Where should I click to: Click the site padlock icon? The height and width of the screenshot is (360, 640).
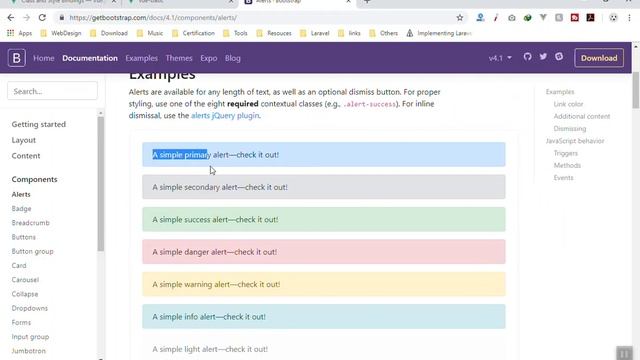click(62, 18)
